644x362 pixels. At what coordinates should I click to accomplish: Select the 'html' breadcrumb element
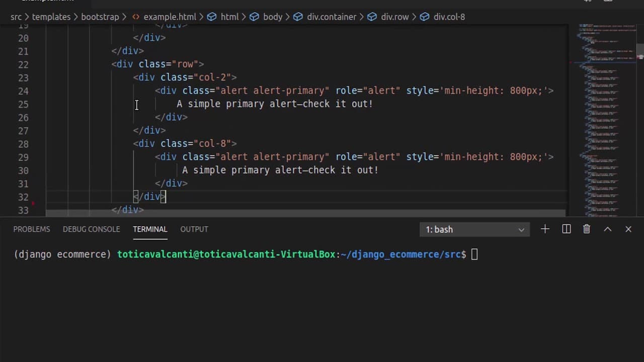[229, 17]
